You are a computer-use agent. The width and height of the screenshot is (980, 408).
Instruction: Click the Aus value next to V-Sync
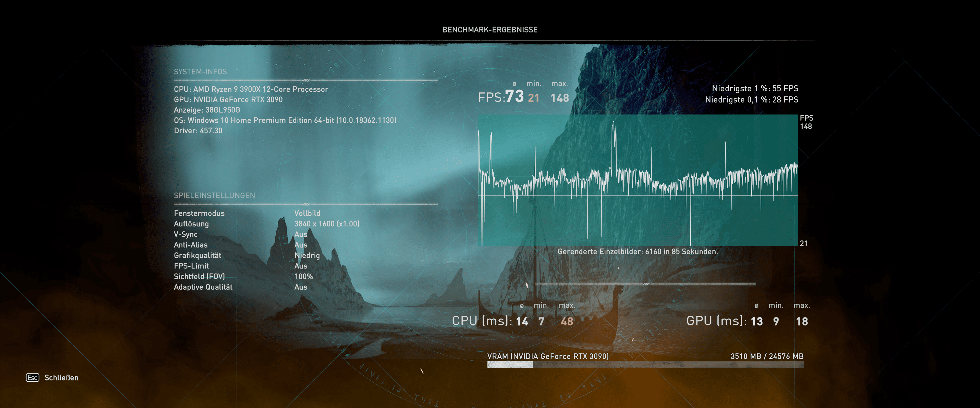[x=301, y=235]
